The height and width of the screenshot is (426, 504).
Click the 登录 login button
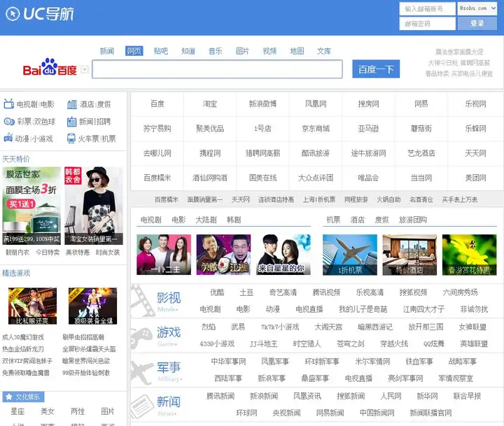click(477, 24)
